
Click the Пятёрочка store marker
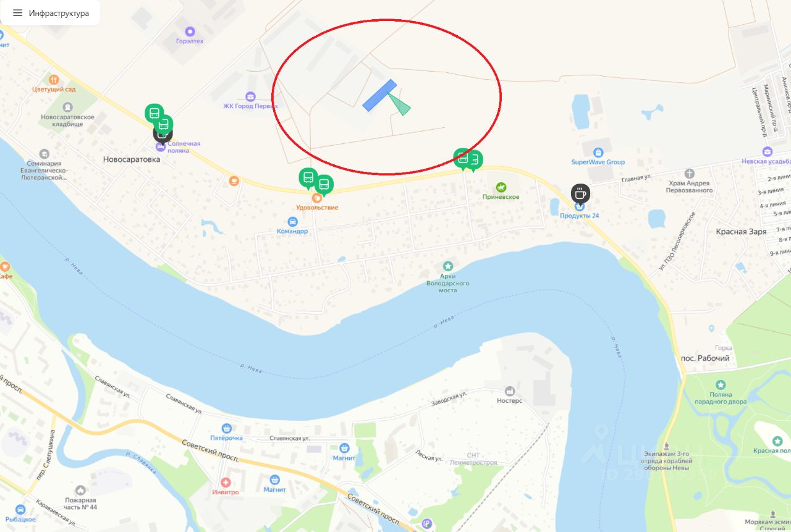click(226, 428)
